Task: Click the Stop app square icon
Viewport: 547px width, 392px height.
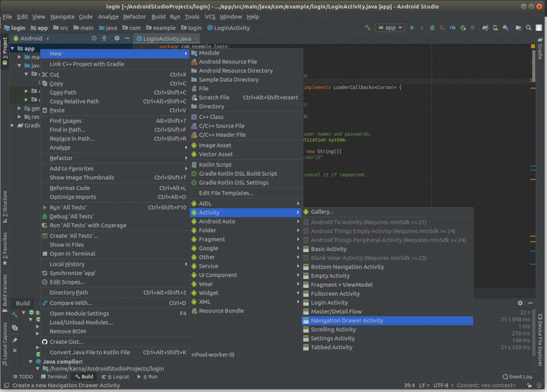Action: 473,28
